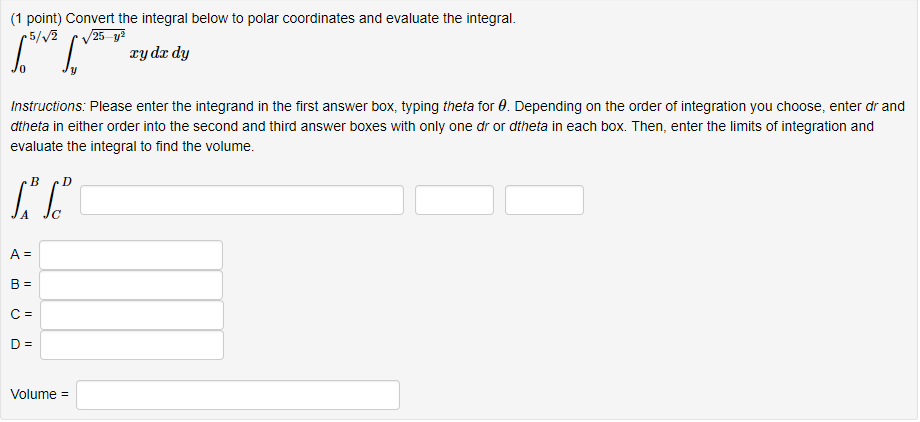
Task: Click the 'A =' label
Action: coord(21,255)
